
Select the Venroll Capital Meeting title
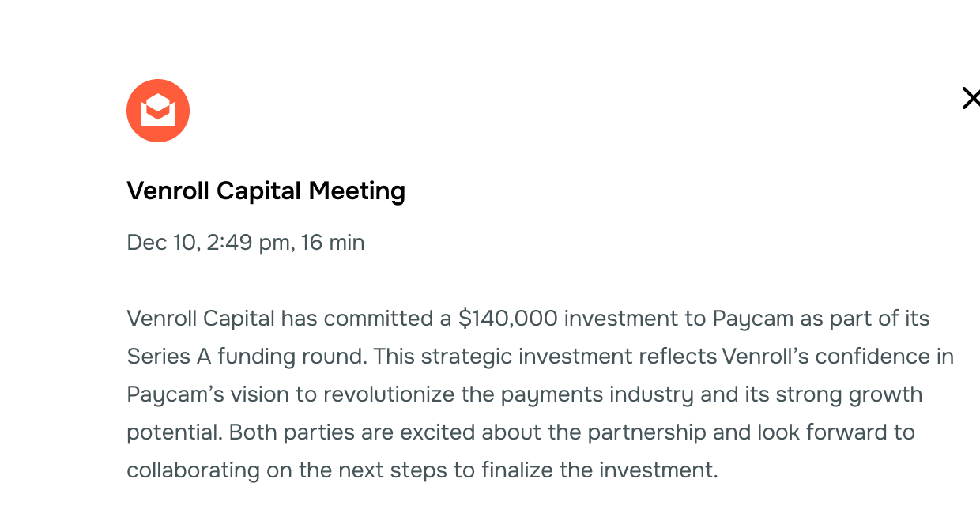[x=266, y=191]
